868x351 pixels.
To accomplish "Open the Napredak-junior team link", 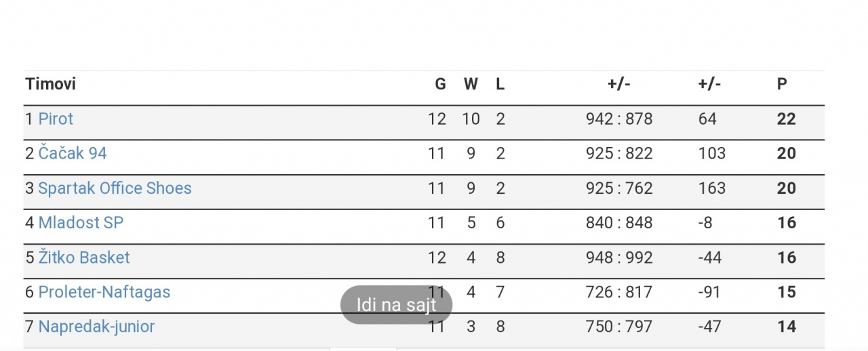I will point(96,327).
